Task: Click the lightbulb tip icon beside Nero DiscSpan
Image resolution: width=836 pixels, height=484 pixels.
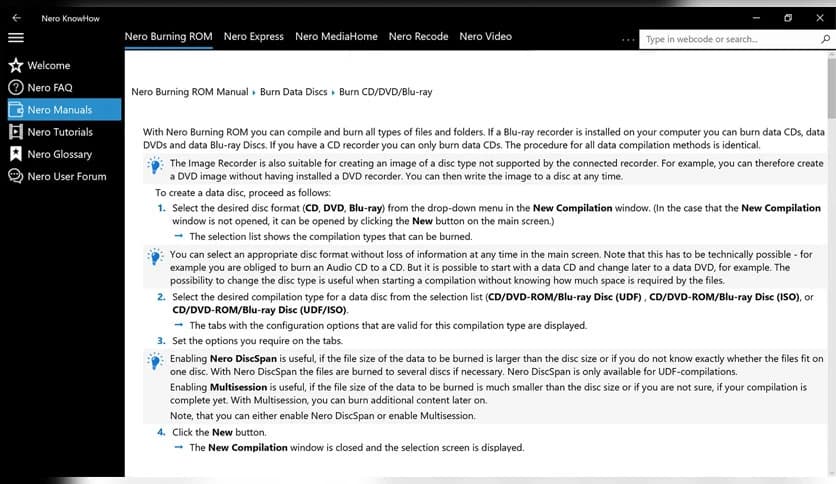Action: (155, 361)
